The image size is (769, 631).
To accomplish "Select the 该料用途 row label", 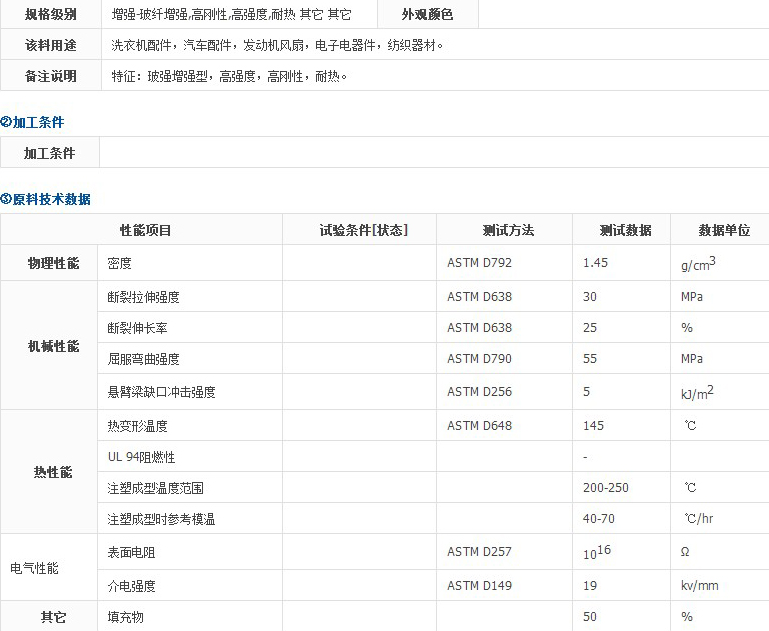I will coord(50,45).
